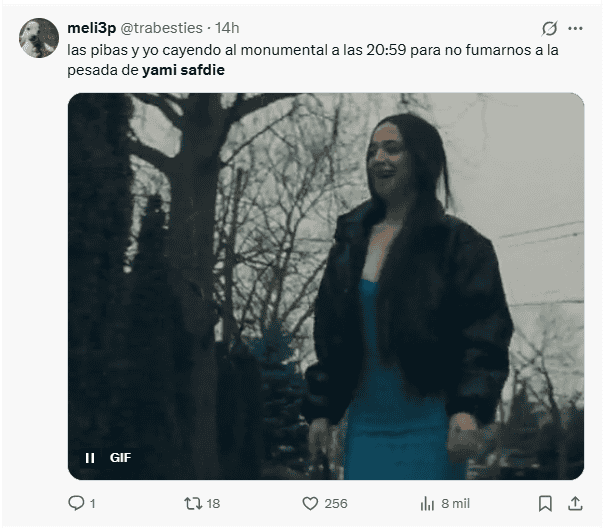Click the 14h timestamp
Screen dimensions: 604x528
227,28
